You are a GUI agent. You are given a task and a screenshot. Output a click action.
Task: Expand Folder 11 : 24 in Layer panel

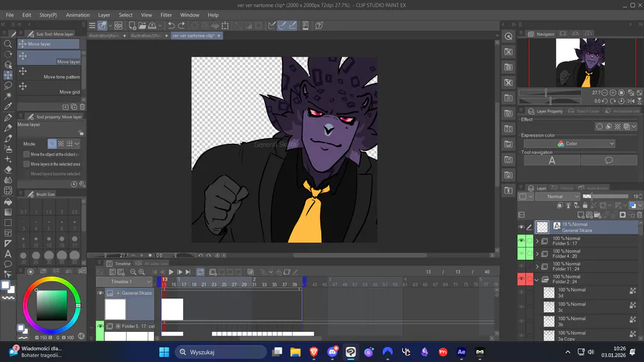[537, 267]
